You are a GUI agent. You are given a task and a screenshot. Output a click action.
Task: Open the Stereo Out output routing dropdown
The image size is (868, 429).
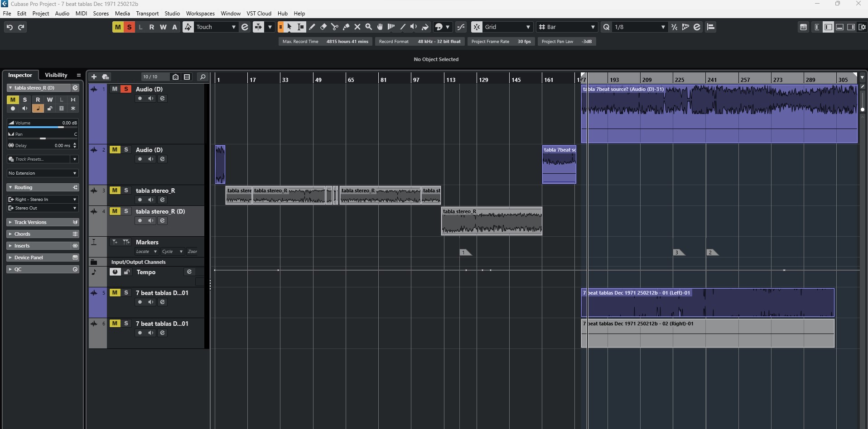pos(43,208)
